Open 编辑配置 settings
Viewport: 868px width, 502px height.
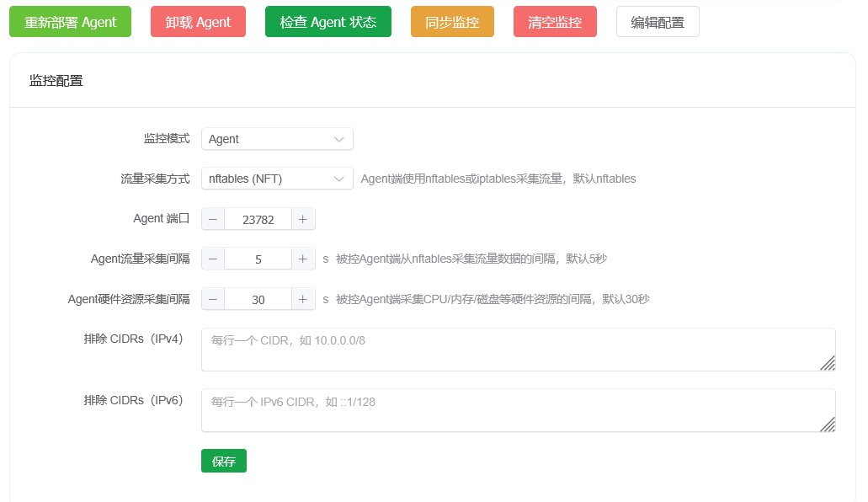pyautogui.click(x=658, y=22)
